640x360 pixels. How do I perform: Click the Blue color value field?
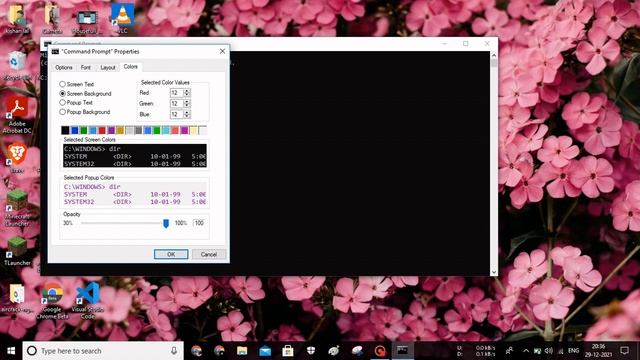point(177,114)
